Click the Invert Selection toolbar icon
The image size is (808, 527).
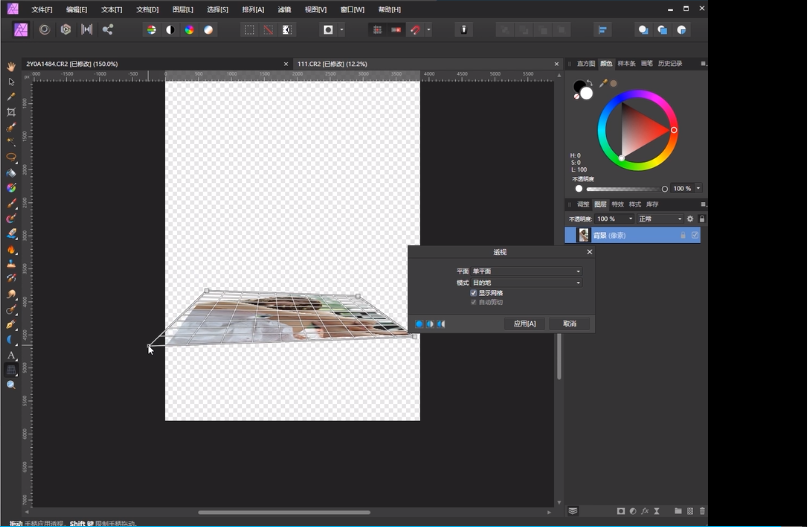coord(287,30)
